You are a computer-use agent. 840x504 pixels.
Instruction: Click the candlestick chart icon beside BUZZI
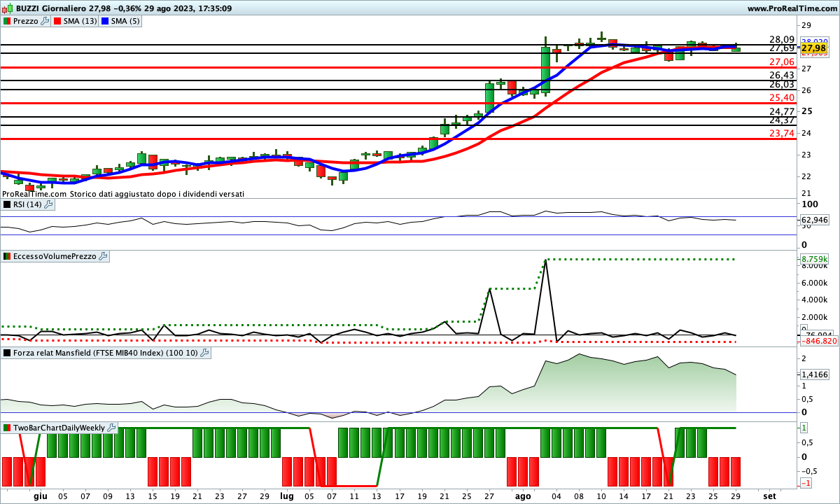(x=7, y=8)
